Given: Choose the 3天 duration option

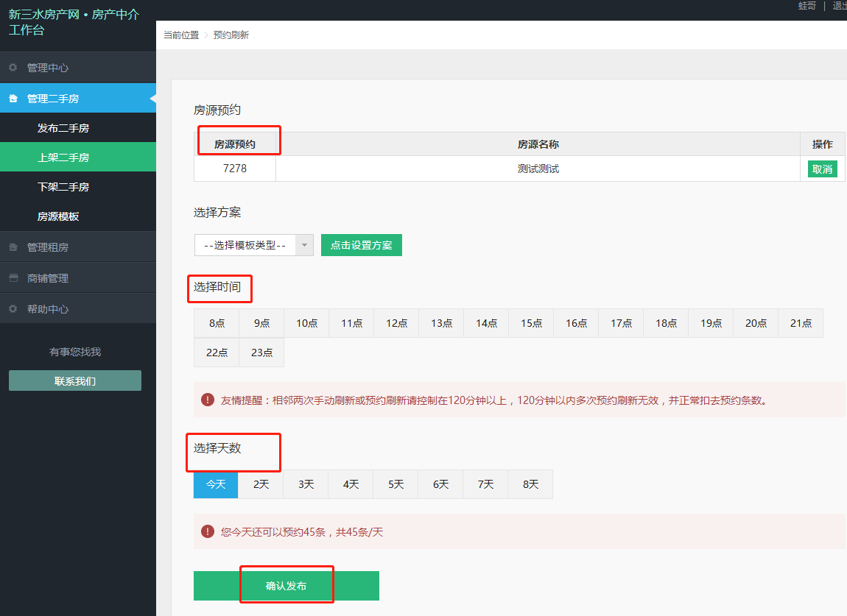Looking at the screenshot, I should (x=306, y=484).
